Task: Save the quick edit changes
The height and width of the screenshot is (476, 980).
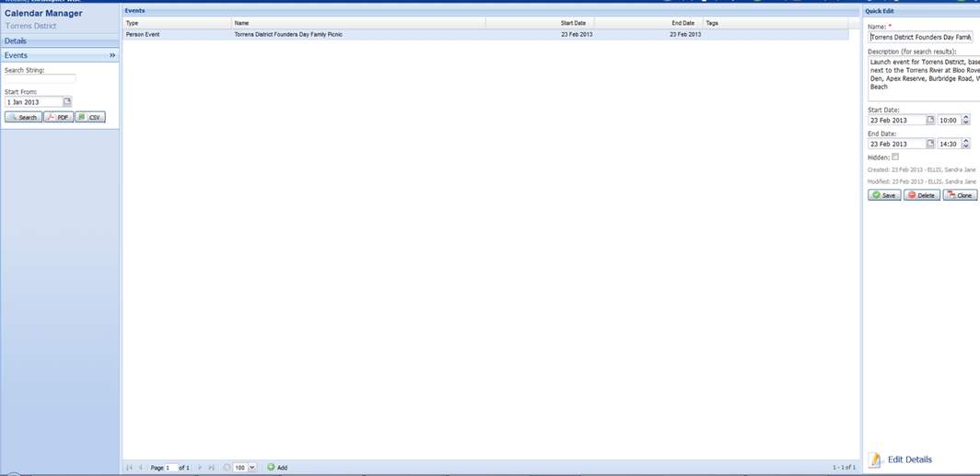Action: pyautogui.click(x=884, y=195)
